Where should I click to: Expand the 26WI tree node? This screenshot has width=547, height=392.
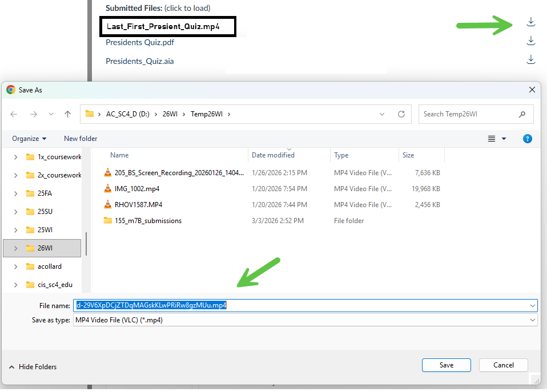coord(15,248)
